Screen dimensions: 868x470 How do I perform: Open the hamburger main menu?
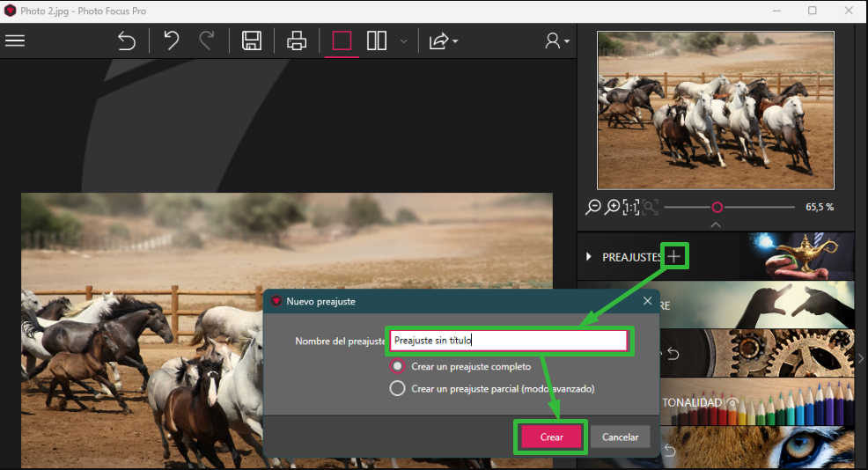15,40
